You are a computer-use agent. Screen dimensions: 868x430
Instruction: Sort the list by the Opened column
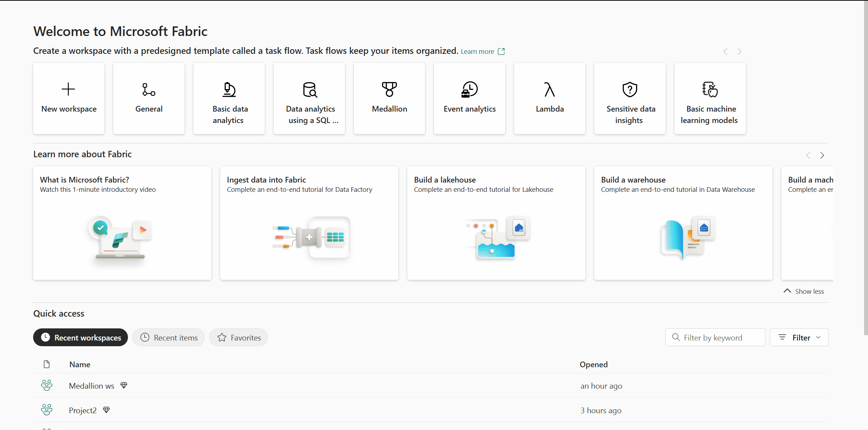pyautogui.click(x=593, y=364)
